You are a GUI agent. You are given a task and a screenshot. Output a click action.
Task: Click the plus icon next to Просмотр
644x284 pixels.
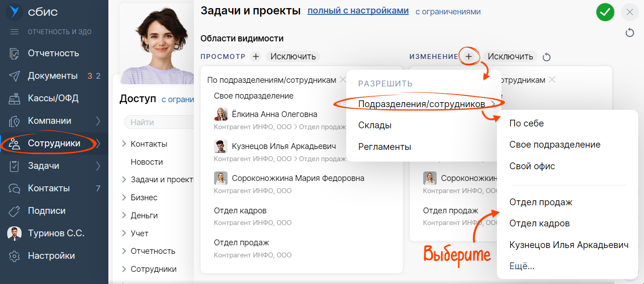tap(256, 57)
